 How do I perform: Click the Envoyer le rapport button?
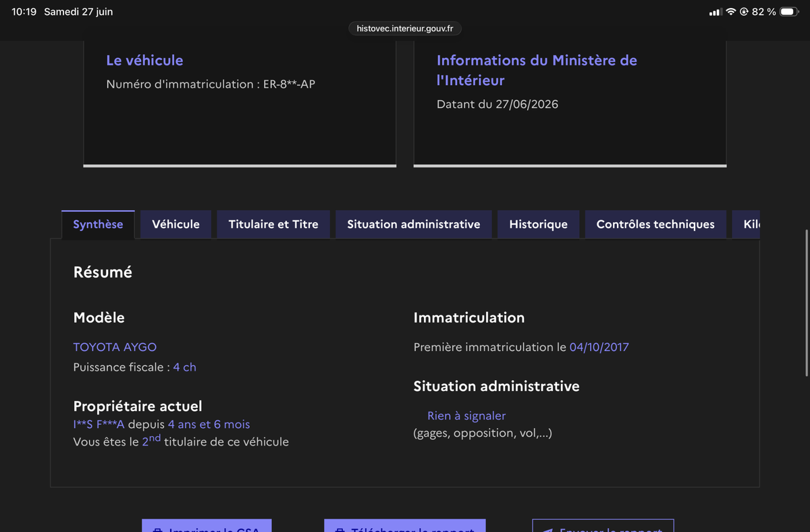(603, 525)
